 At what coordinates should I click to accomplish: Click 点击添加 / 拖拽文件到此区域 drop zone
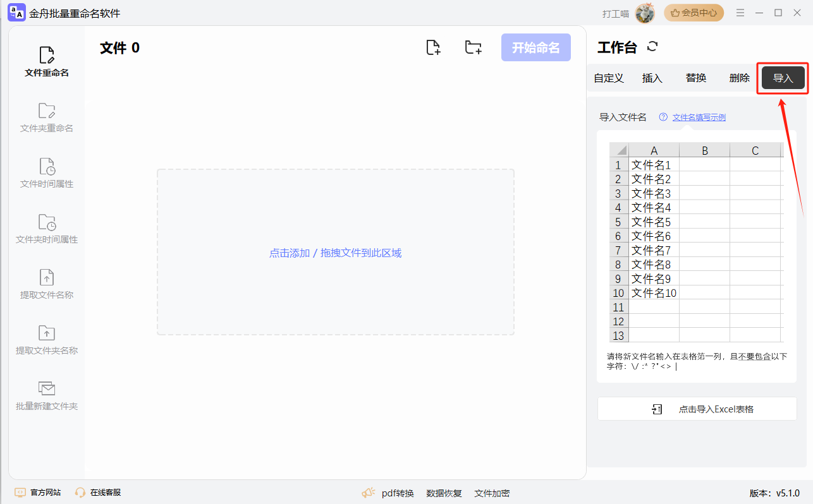point(336,252)
